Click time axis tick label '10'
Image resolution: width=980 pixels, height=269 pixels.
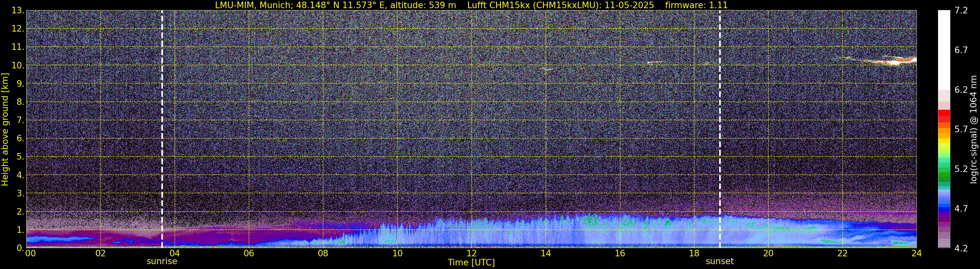click(397, 253)
